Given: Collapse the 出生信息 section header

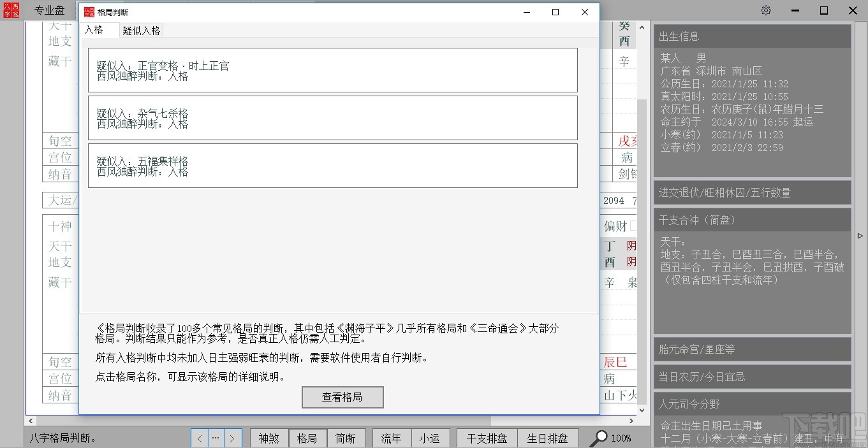Looking at the screenshot, I should pyautogui.click(x=753, y=36).
